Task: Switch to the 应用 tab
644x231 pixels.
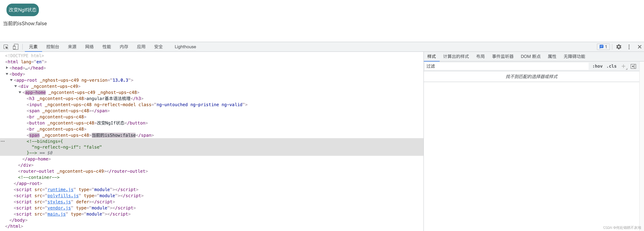Action: coord(141,47)
